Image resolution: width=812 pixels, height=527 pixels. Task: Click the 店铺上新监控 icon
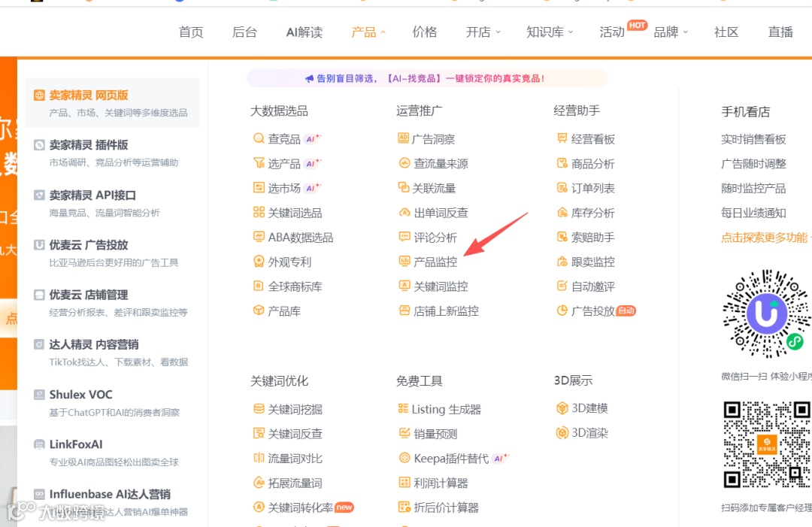click(404, 310)
